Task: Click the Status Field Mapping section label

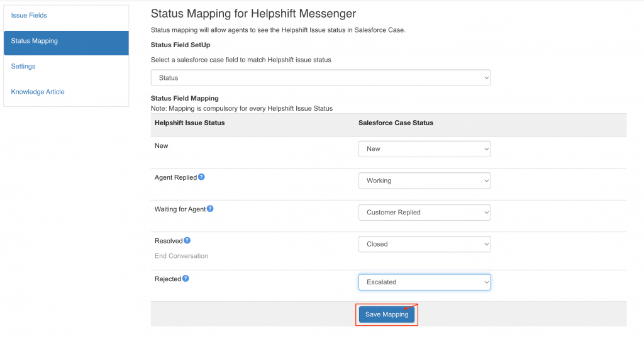Action: click(x=185, y=98)
